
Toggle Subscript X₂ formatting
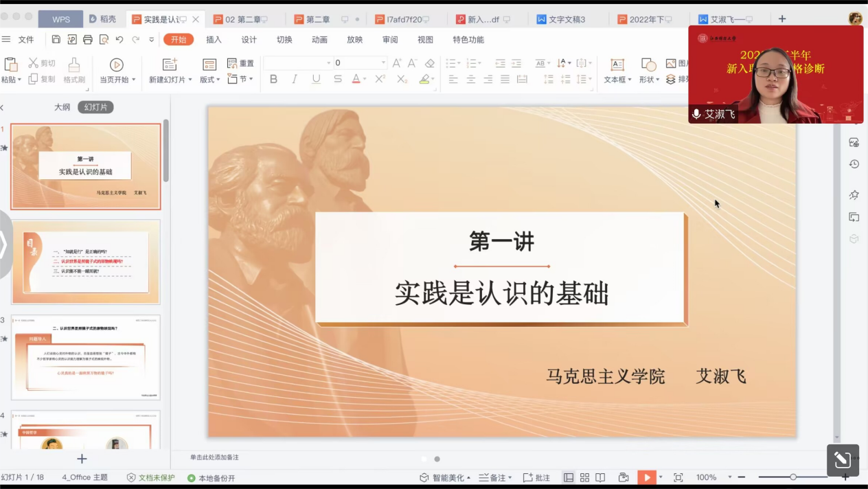coord(402,79)
